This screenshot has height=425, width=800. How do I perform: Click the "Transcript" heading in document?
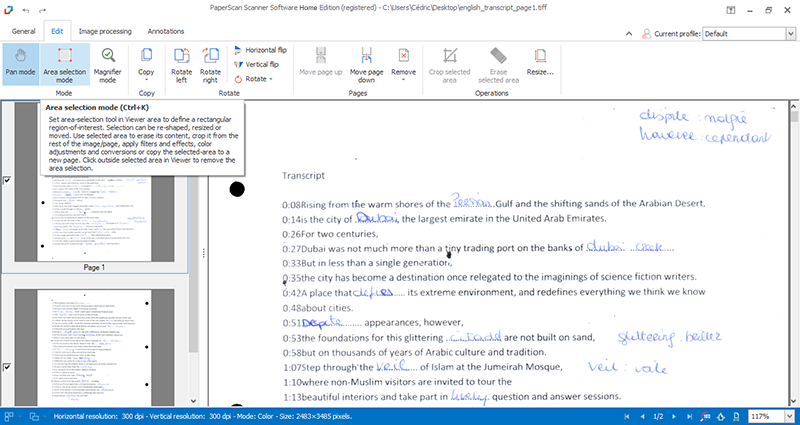304,176
